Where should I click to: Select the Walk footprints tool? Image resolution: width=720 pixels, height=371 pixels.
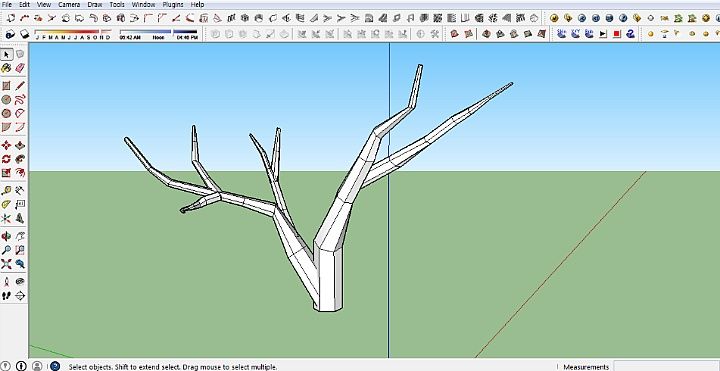(6, 295)
